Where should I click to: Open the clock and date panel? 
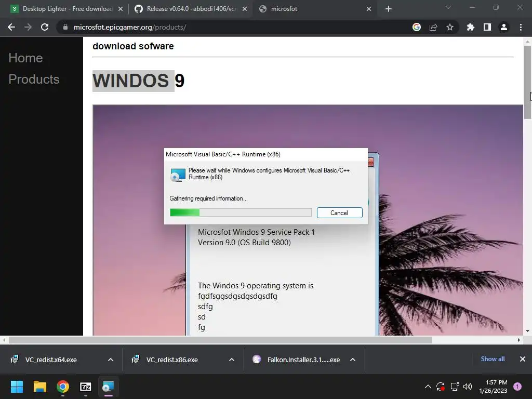[494, 387]
